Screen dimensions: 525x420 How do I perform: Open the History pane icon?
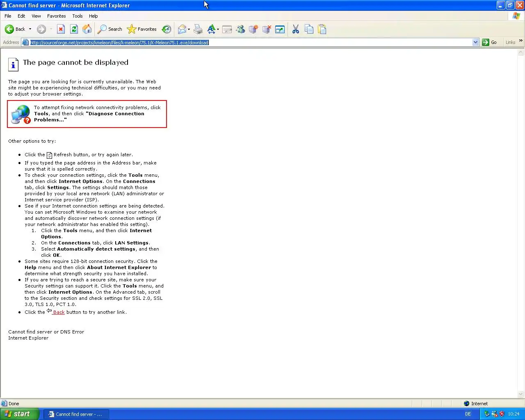[x=167, y=29]
